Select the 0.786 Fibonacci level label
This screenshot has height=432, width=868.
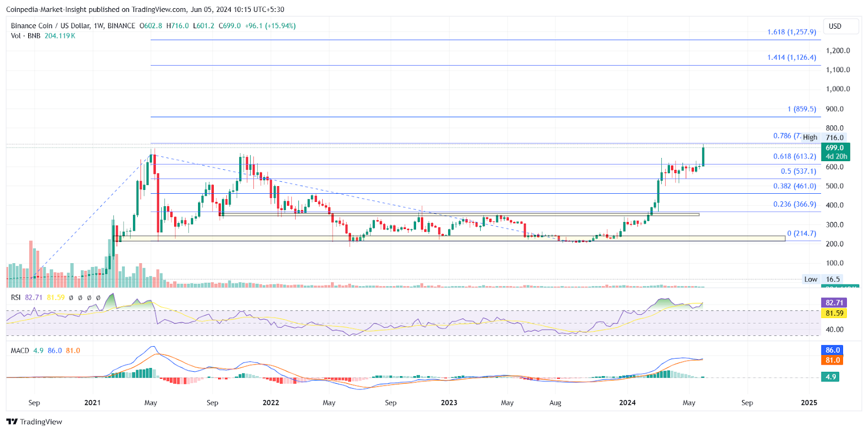tap(787, 136)
